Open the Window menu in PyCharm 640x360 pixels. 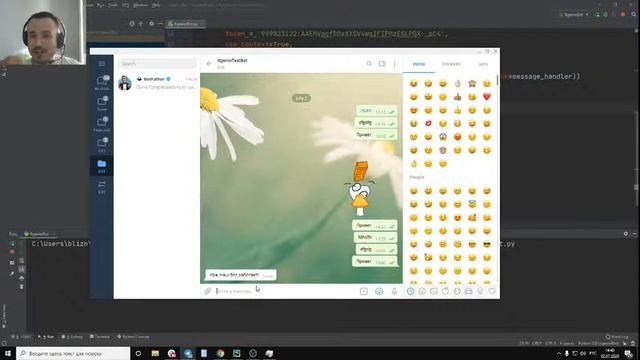(x=140, y=5)
